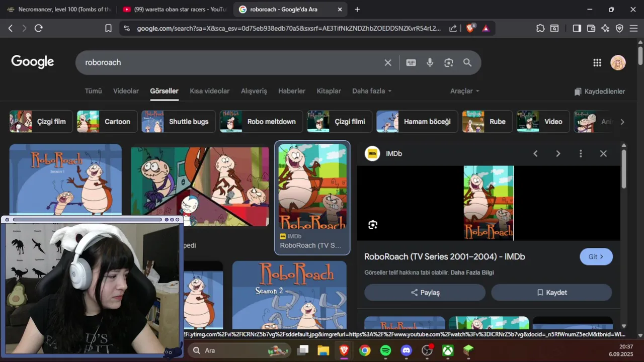Filter by Shuttle bugs chip

(x=179, y=122)
